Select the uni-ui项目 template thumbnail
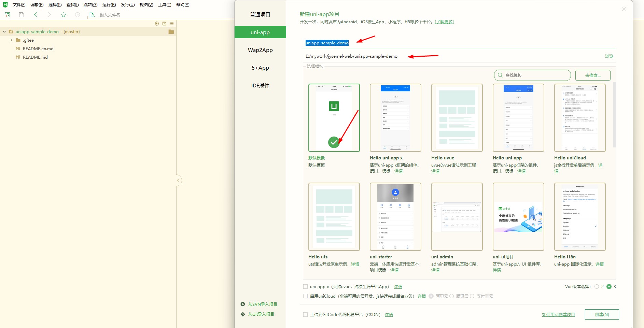Viewport: 644px width, 328px height. pos(518,217)
